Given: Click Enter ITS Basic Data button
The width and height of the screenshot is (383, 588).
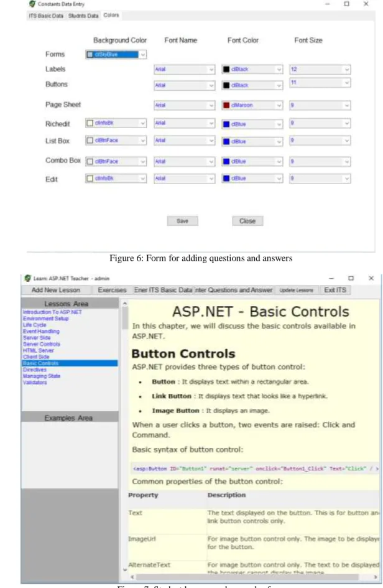Looking at the screenshot, I should (163, 290).
